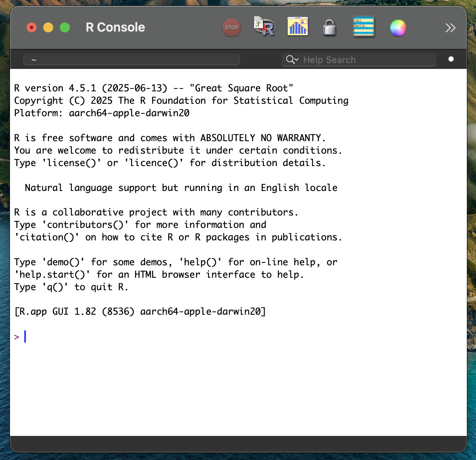Click the 'contributors()' text in console
The height and width of the screenshot is (460, 476).
point(85,225)
